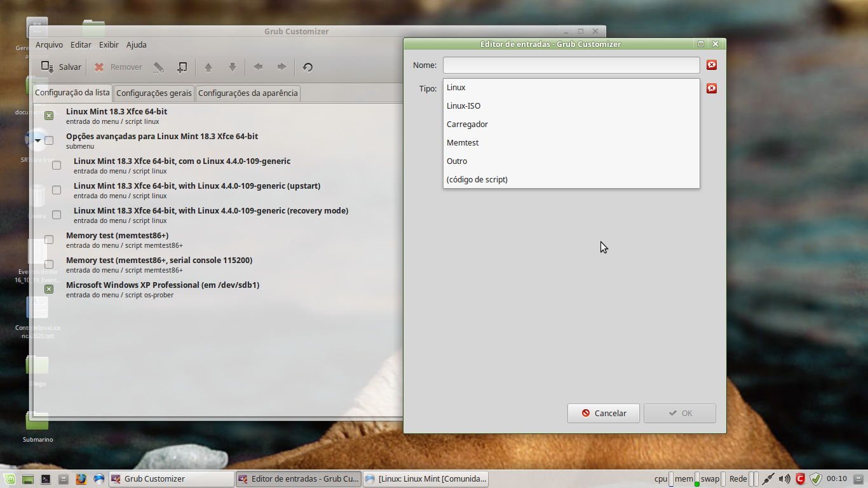Viewport: 868px width, 488px height.
Task: Click the 00:10 clock in the panel
Action: click(x=837, y=478)
